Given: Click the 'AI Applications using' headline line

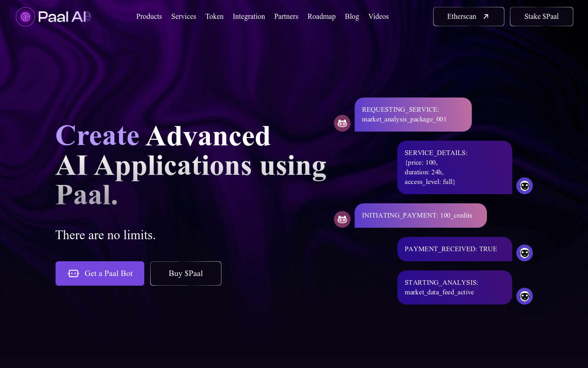Looking at the screenshot, I should (x=191, y=166).
